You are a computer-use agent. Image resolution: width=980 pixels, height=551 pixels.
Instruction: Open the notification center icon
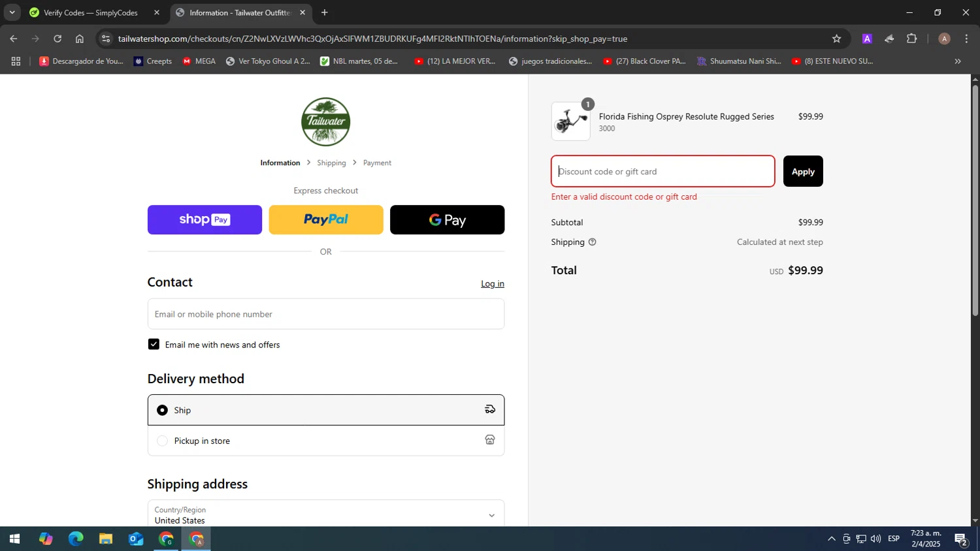coord(961,539)
